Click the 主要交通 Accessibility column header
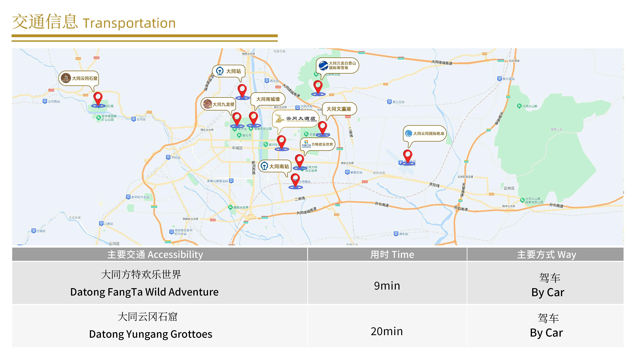The width and height of the screenshot is (644, 362). [x=160, y=254]
